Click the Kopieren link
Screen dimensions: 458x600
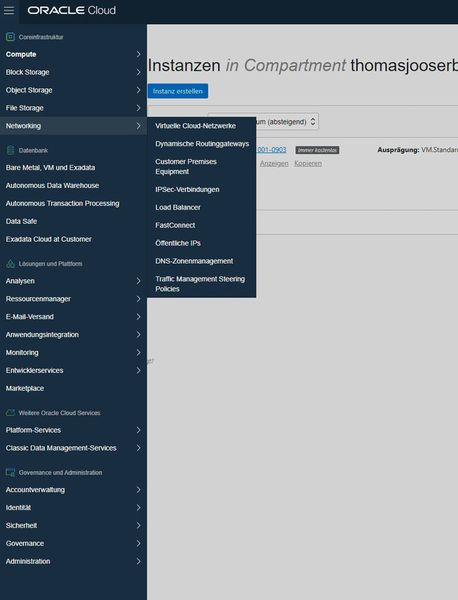[x=308, y=163]
